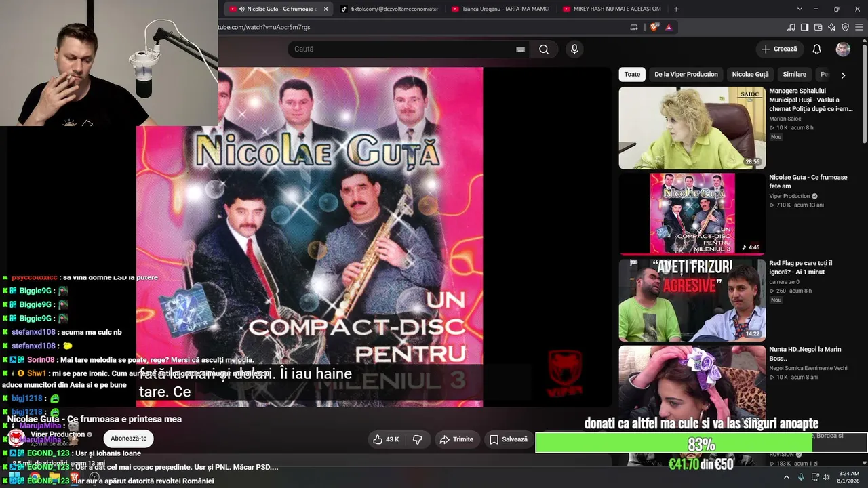
Task: Close the Nicolae Guta browser tab
Action: coord(326,9)
